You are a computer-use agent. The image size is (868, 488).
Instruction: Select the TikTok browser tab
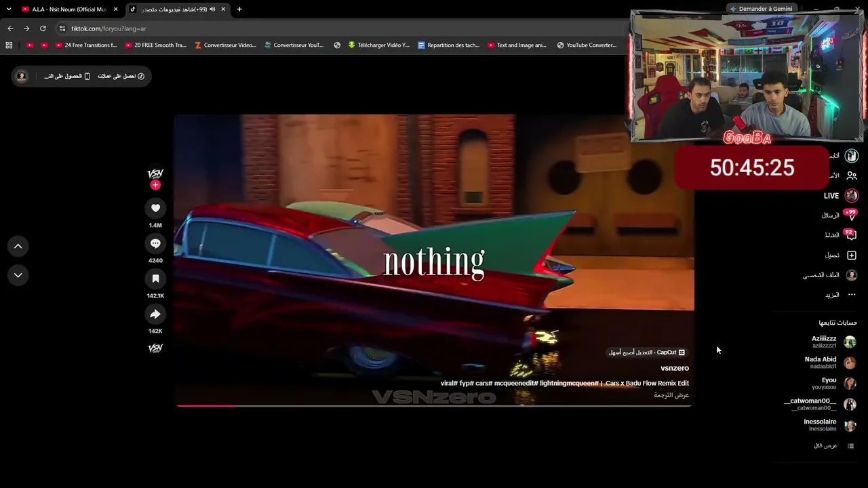[x=176, y=9]
